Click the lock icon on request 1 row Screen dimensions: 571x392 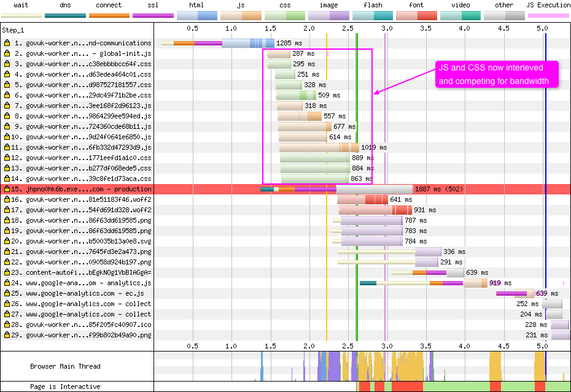point(7,43)
